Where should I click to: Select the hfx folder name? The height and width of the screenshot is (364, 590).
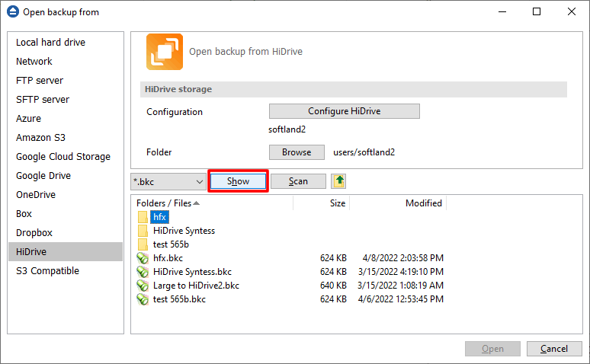(x=159, y=217)
